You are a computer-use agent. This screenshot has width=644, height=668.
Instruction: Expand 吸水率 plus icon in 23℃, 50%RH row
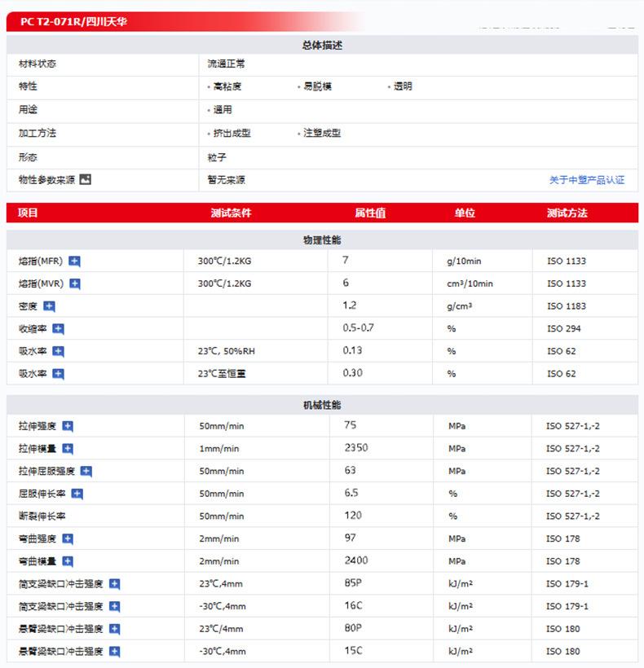58,352
